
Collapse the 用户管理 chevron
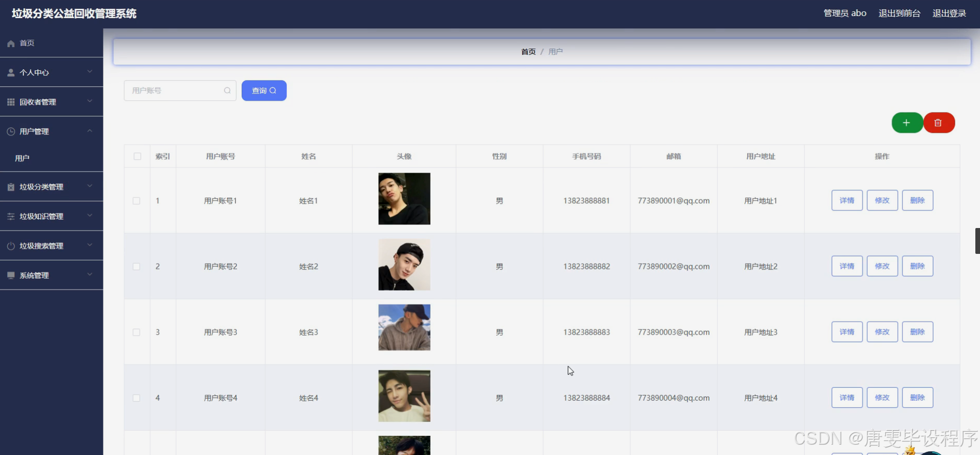click(x=90, y=131)
